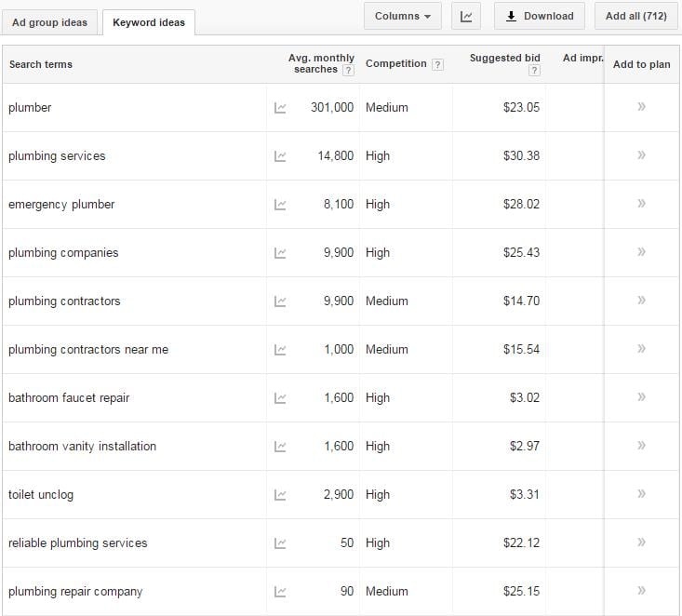The width and height of the screenshot is (682, 616).
Task: Click the Add to plan header
Action: point(642,64)
